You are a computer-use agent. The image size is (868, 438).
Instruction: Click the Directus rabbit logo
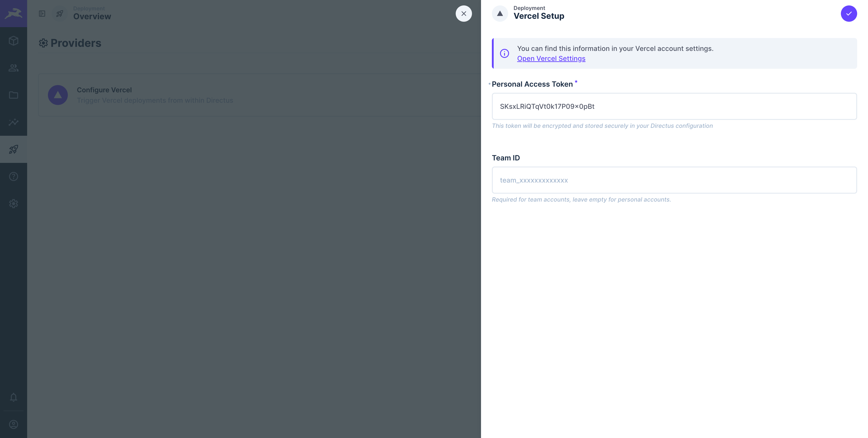point(14,14)
